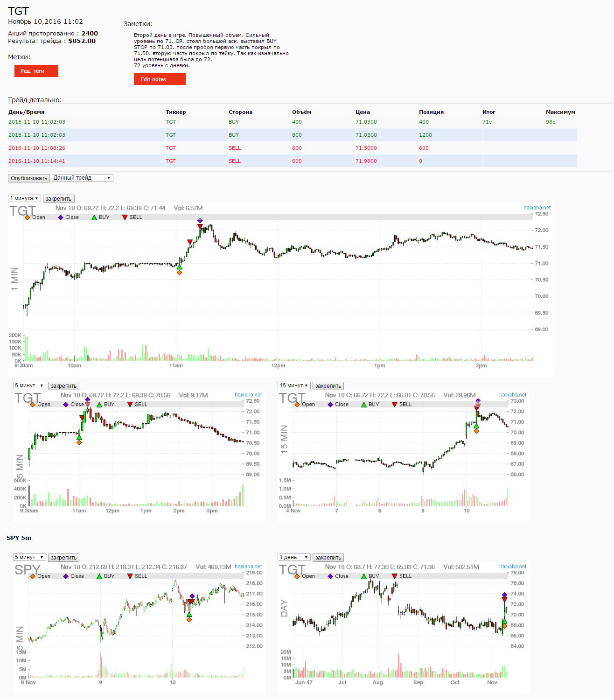
Task: Click first red SELL marker near 71.50 on 1-minute chart
Action: coord(190,242)
